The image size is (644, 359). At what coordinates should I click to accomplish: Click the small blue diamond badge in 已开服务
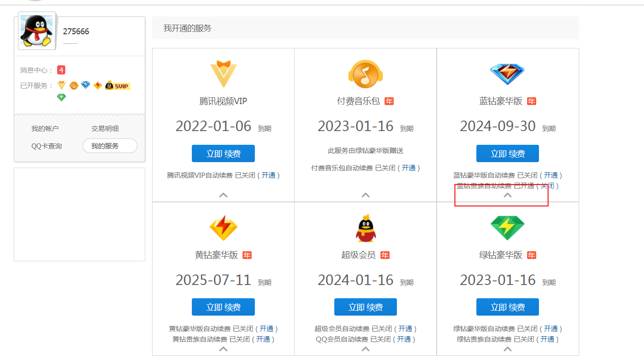tap(85, 85)
